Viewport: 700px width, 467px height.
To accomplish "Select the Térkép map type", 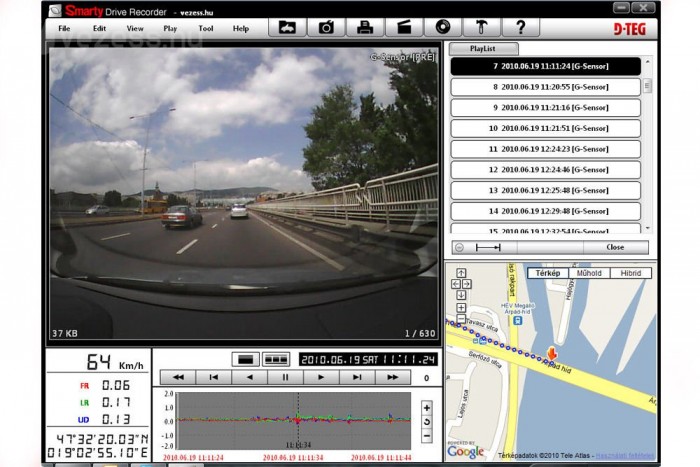I will coord(548,272).
